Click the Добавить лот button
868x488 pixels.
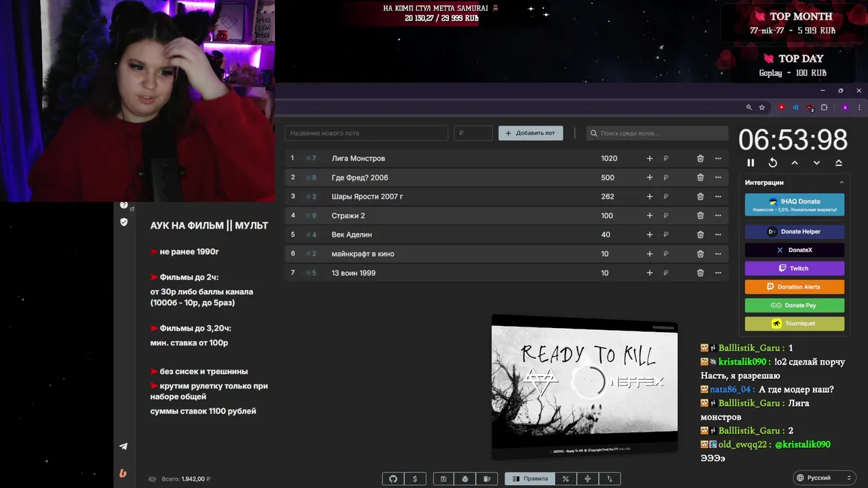point(530,133)
